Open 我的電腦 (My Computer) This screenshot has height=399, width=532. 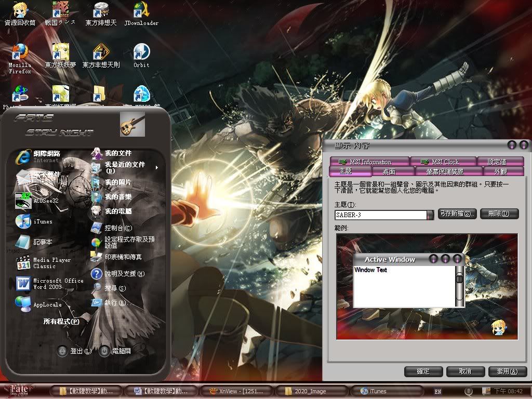tap(112, 211)
